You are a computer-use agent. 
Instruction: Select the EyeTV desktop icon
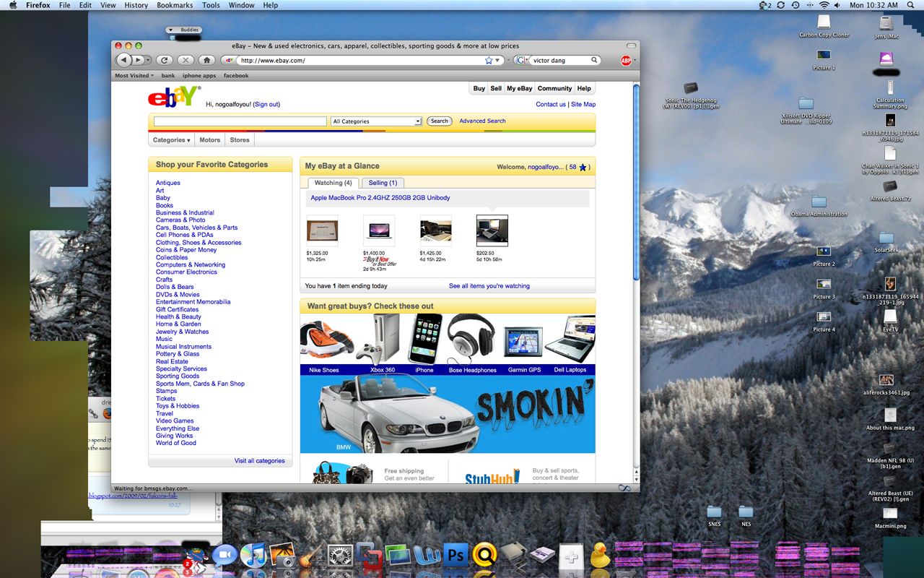tap(890, 321)
